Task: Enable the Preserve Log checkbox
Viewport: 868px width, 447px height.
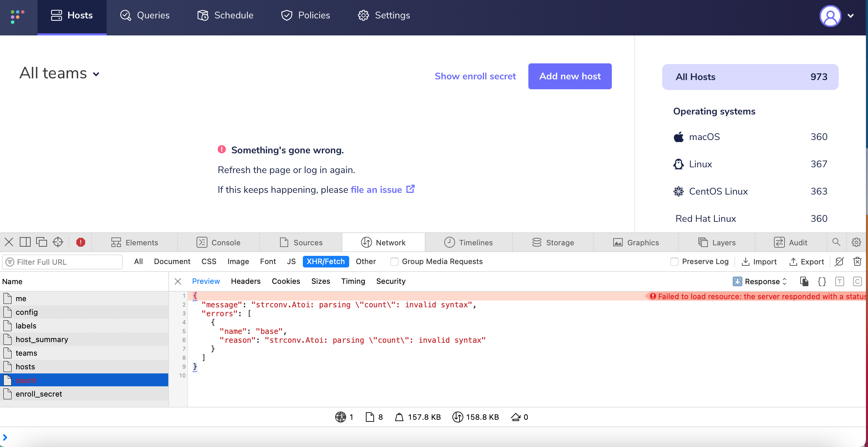Action: [x=675, y=262]
